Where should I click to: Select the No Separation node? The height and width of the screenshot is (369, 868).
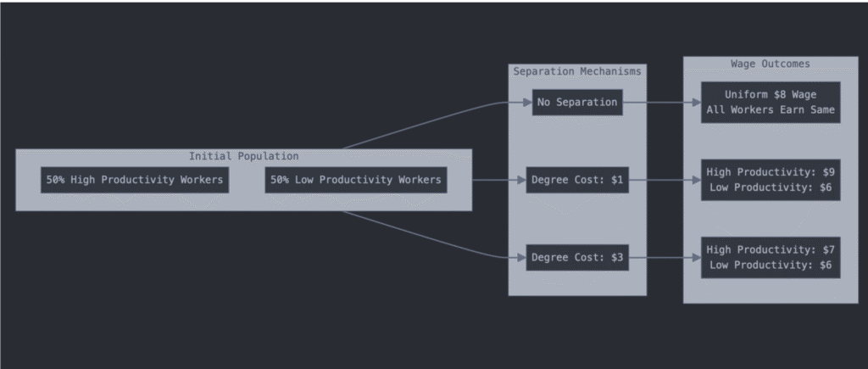click(577, 103)
